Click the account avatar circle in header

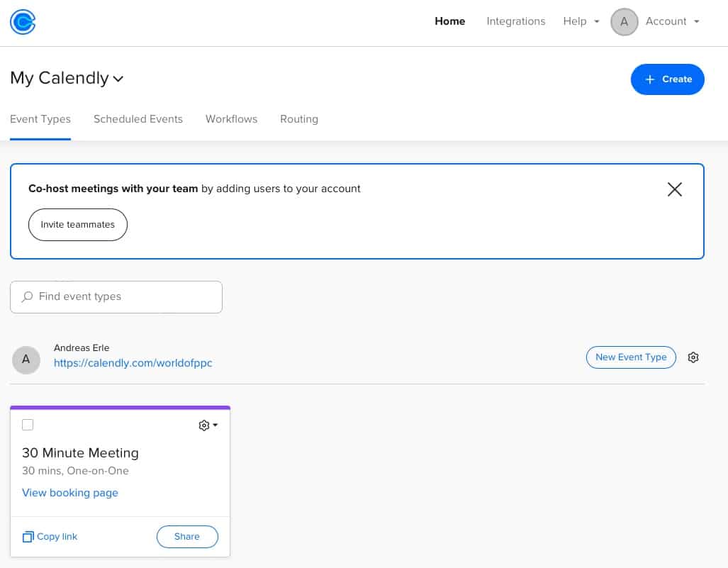point(624,22)
